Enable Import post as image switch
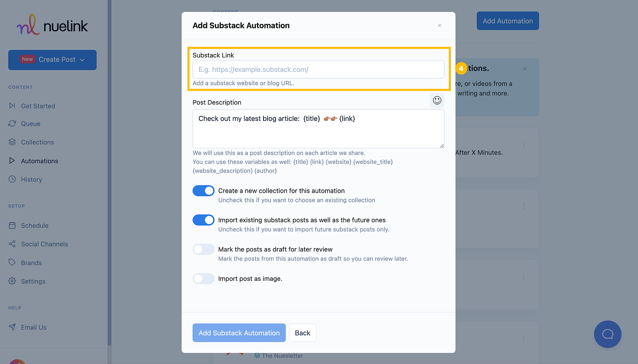The width and height of the screenshot is (638, 364). (203, 279)
